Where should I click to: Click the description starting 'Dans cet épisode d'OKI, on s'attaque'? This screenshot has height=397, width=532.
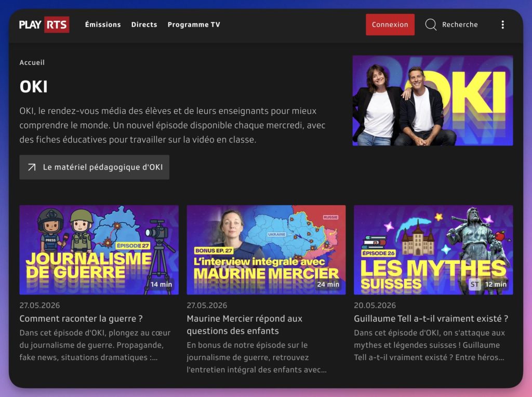coord(430,345)
